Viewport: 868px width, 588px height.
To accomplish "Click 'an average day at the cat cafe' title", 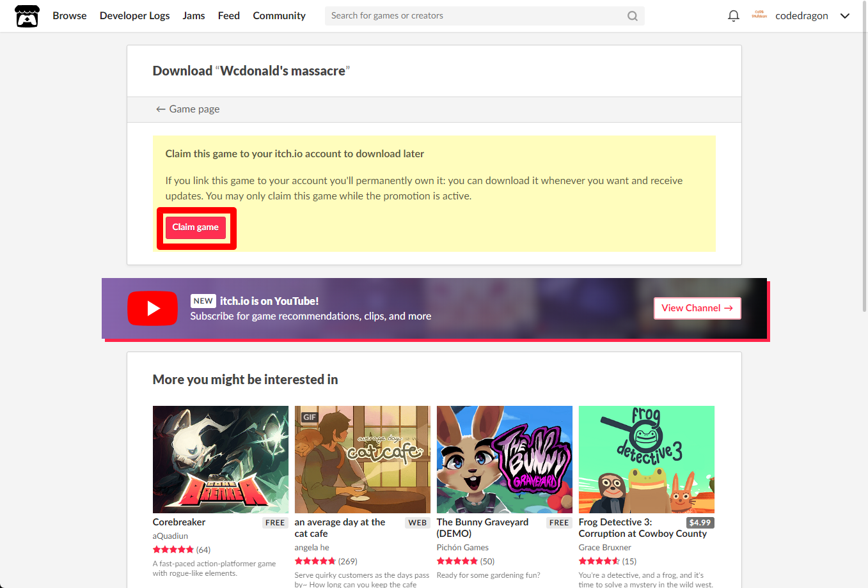I will coord(340,528).
